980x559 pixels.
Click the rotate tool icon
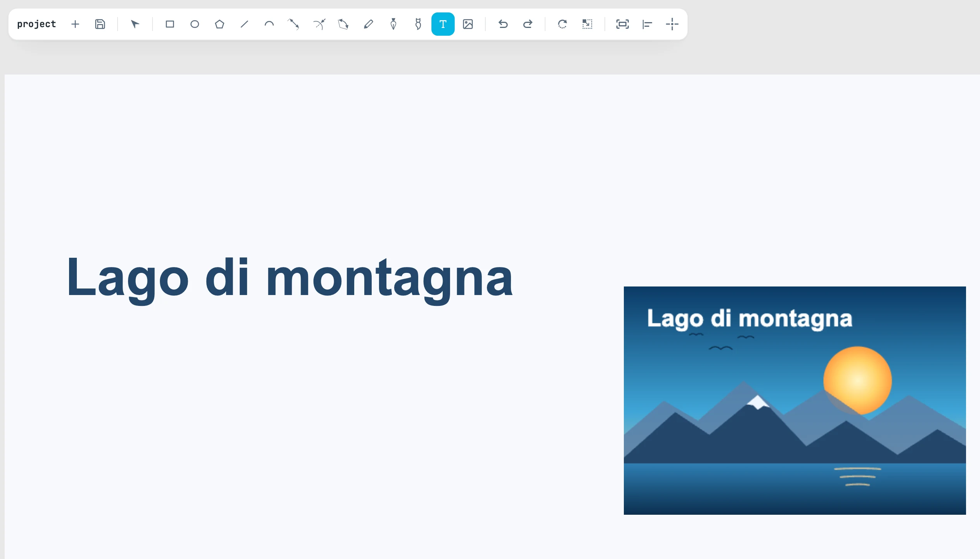[563, 24]
